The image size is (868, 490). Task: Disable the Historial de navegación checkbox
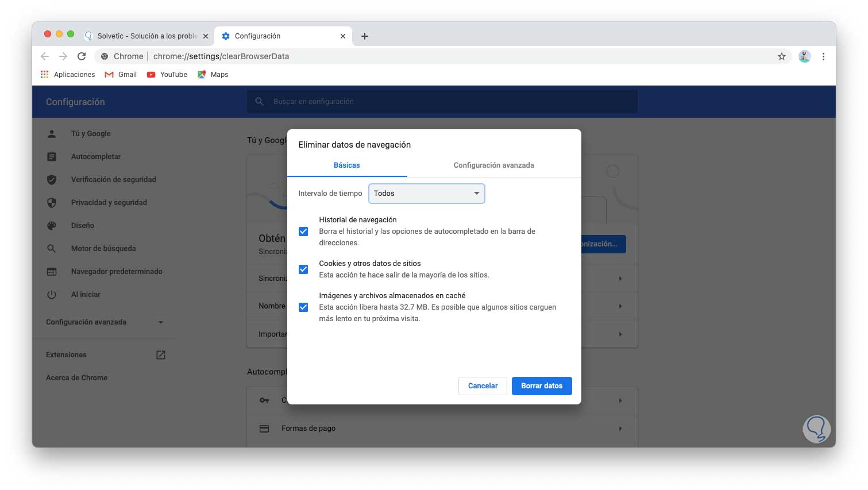pos(303,232)
